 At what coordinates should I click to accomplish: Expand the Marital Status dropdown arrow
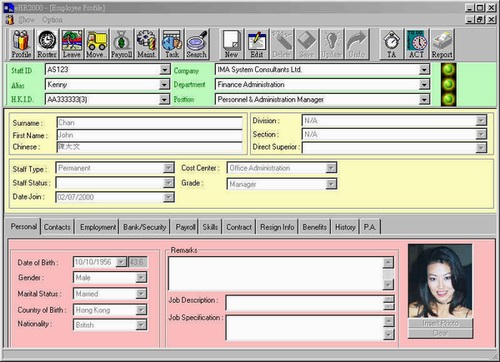pyautogui.click(x=141, y=293)
